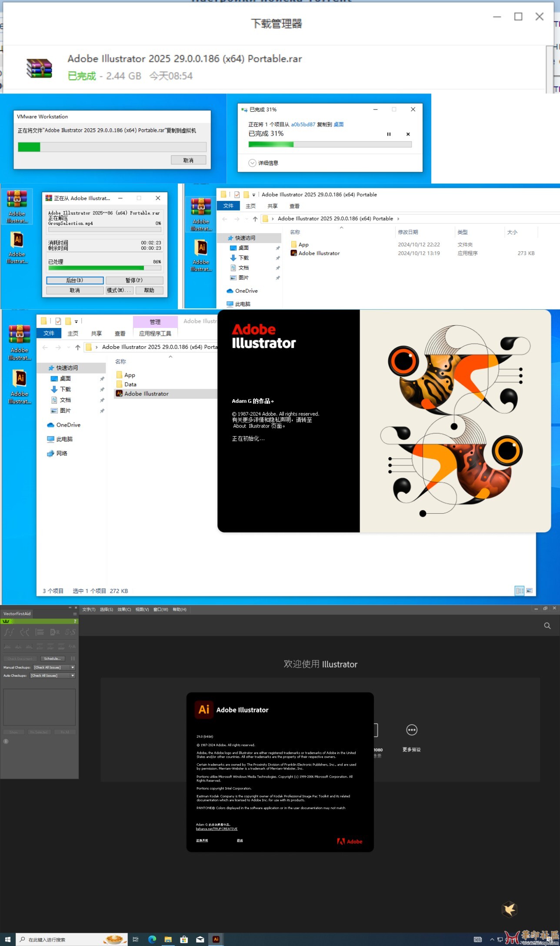Open the behance.net/TRUFCREATIVE link

pos(217,829)
